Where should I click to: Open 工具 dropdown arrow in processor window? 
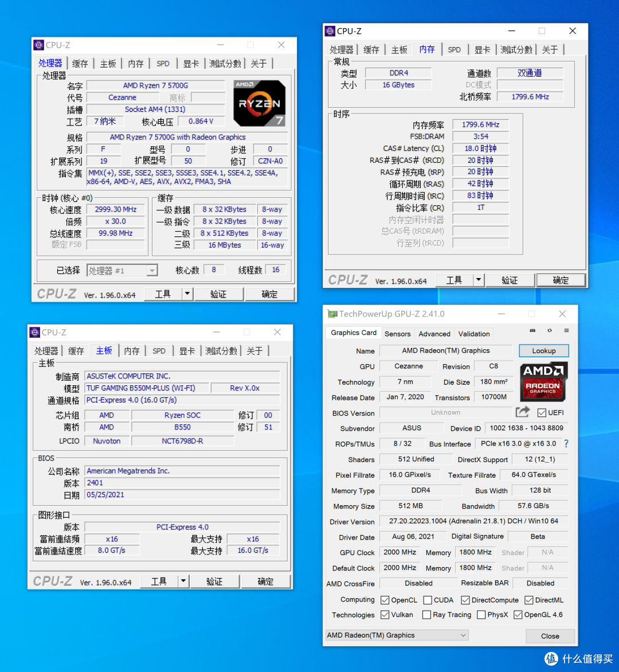coord(187,294)
